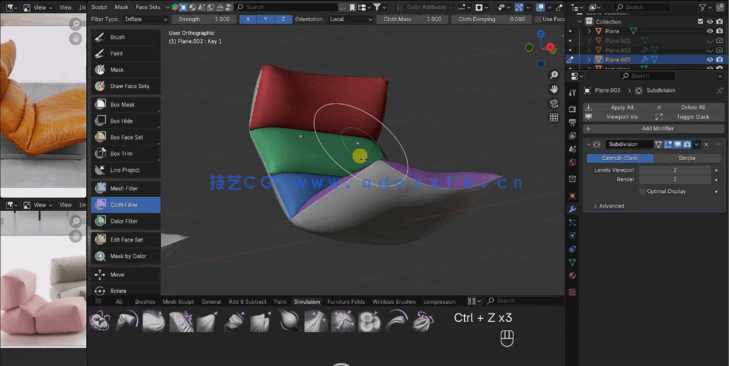Collapse the Subdivision modifier panel
Screen dimensions: 730x366
(x=588, y=144)
